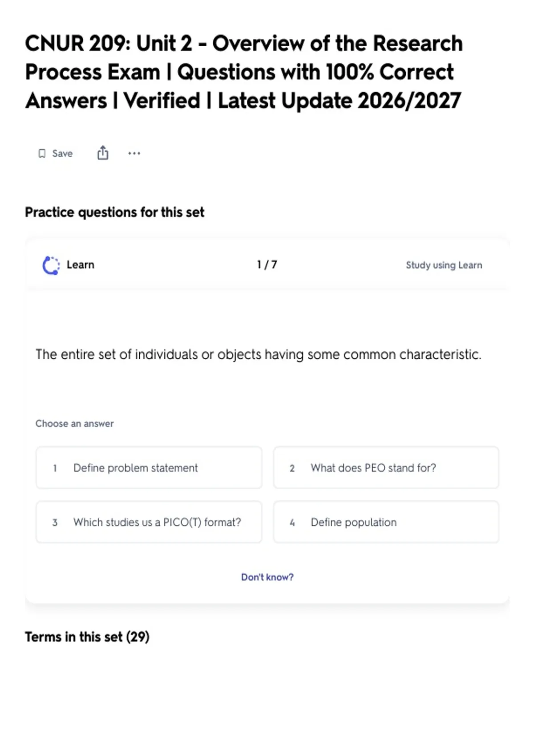The width and height of the screenshot is (534, 756).
Task: Open 'Study using Learn' link
Action: 444,265
